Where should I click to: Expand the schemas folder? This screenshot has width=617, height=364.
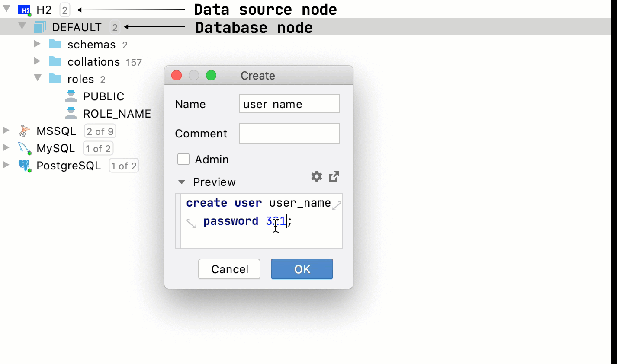pos(37,44)
